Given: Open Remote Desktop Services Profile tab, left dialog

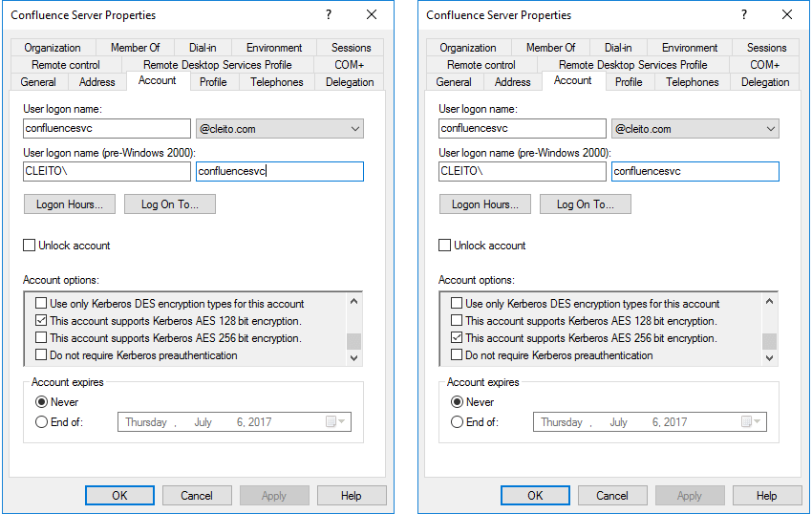Looking at the screenshot, I should [x=218, y=65].
